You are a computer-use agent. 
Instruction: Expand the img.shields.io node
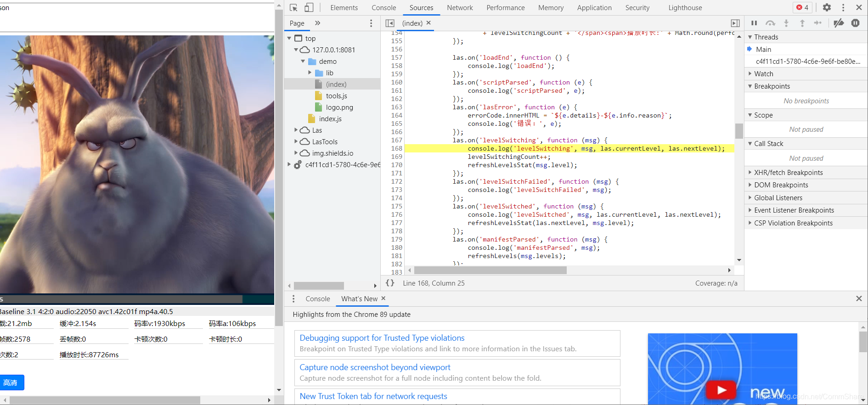pyautogui.click(x=296, y=153)
